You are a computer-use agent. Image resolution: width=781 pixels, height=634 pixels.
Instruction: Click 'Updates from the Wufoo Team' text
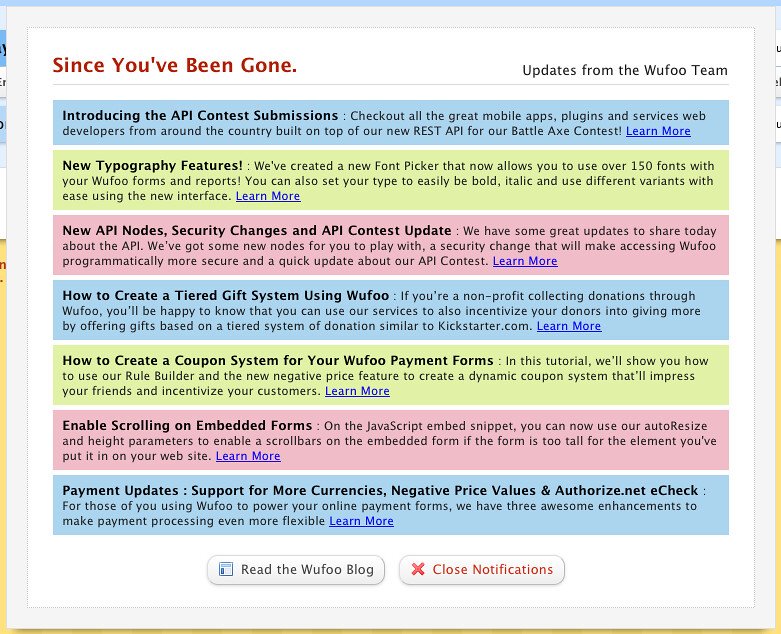tap(625, 71)
